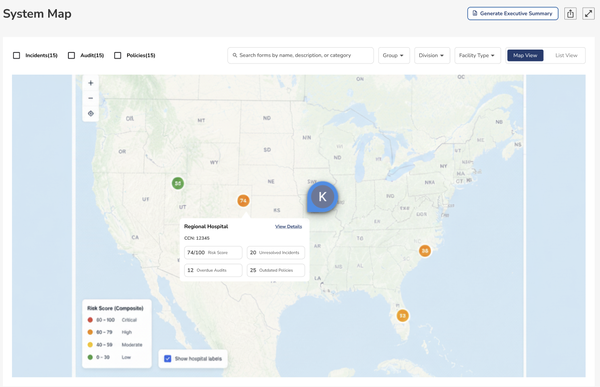
Task: Open fullscreen with the expand arrows icon
Action: (x=588, y=13)
